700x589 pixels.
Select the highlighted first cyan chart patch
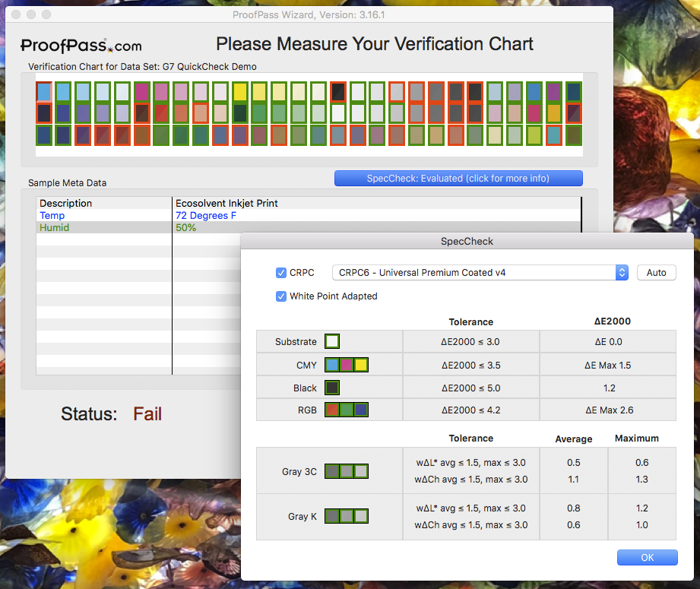44,92
